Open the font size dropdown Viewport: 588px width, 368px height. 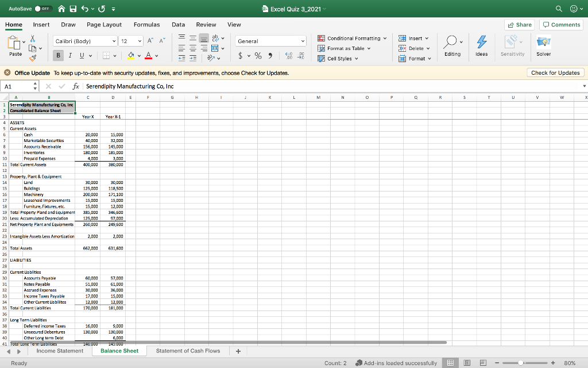pos(140,41)
